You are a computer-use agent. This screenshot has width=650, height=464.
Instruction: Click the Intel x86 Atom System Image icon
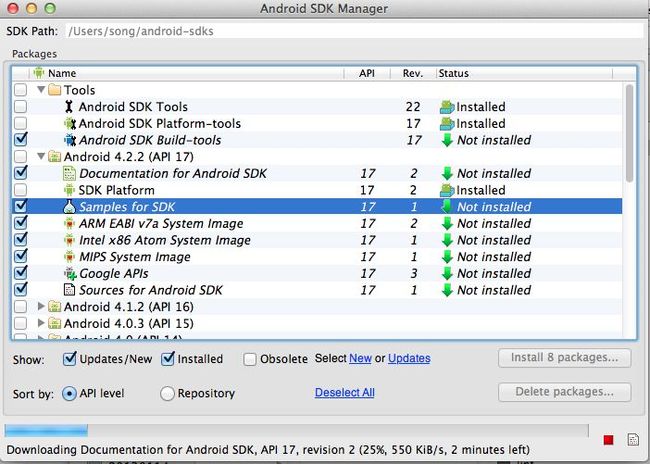(69, 240)
